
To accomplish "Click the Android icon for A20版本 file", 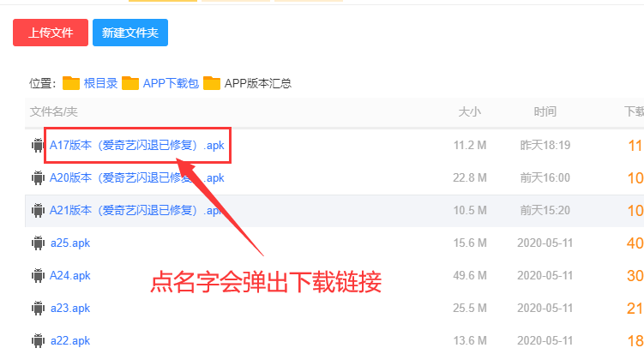I will (38, 177).
